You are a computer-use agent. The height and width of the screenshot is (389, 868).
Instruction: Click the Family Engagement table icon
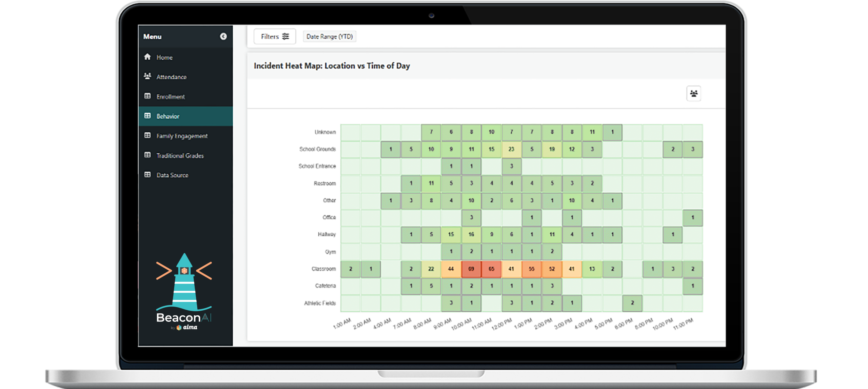point(147,136)
